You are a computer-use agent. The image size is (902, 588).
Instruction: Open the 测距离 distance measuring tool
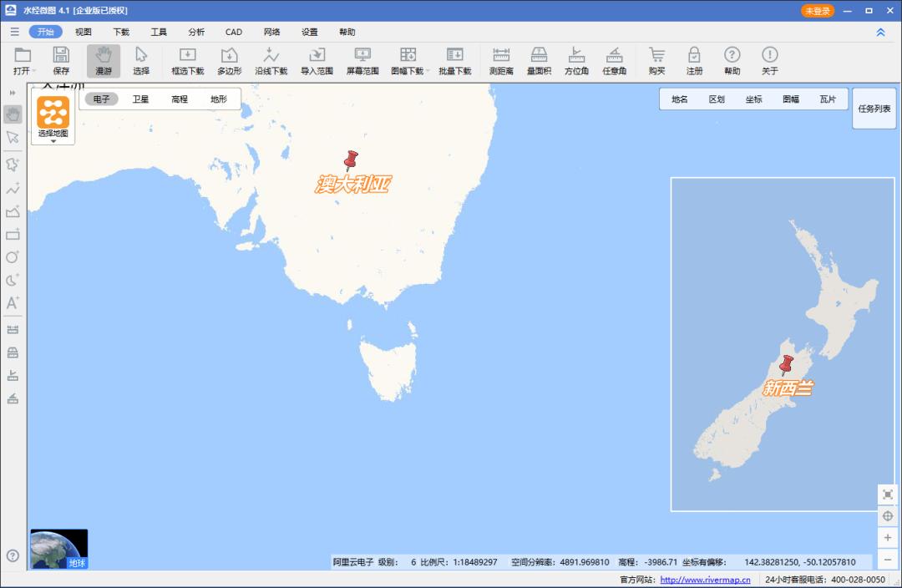[501, 60]
